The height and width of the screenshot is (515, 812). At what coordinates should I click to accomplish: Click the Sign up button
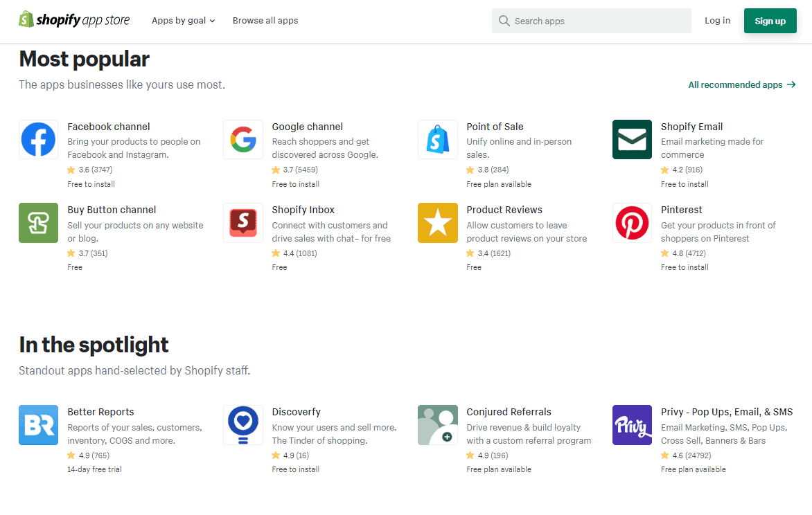(x=770, y=21)
